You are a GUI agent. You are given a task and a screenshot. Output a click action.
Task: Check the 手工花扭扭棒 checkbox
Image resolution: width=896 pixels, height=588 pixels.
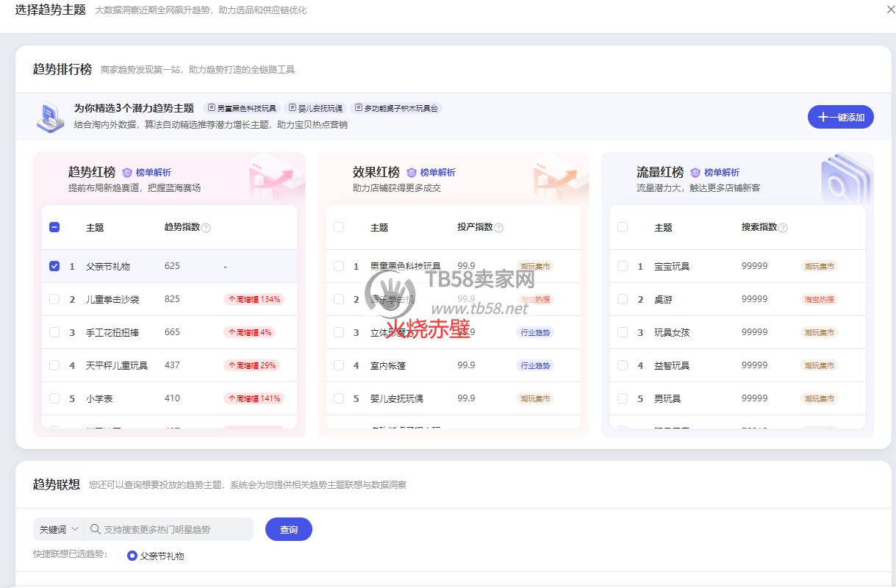54,332
